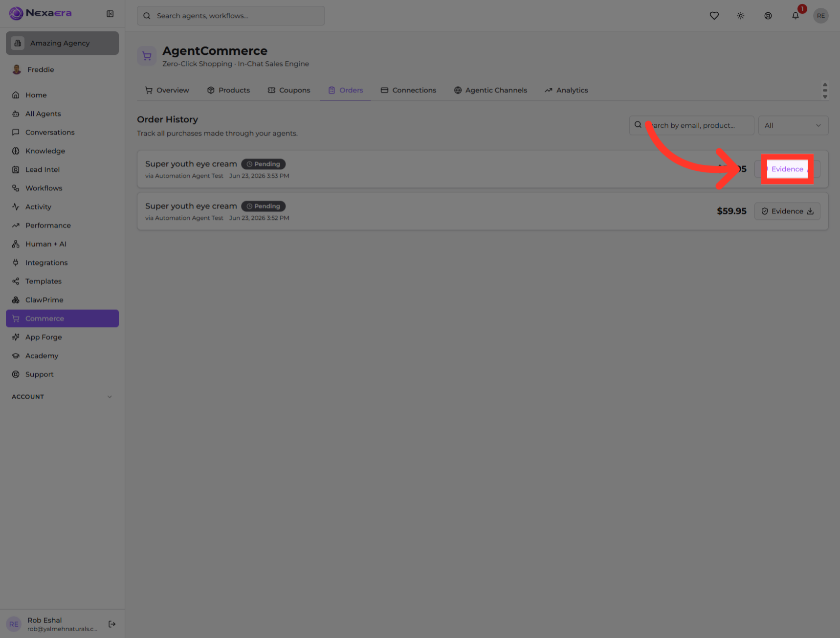The width and height of the screenshot is (840, 638).
Task: Open Knowledge section
Action: 62,151
